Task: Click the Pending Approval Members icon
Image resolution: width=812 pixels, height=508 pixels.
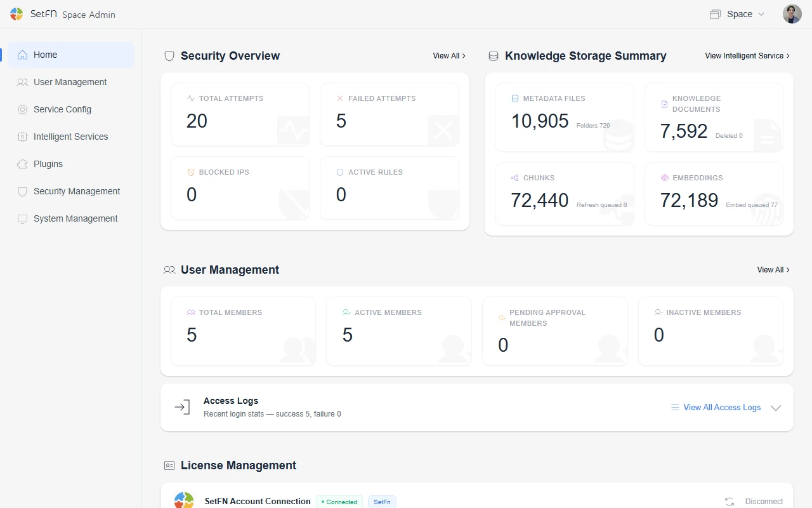Action: coord(502,317)
